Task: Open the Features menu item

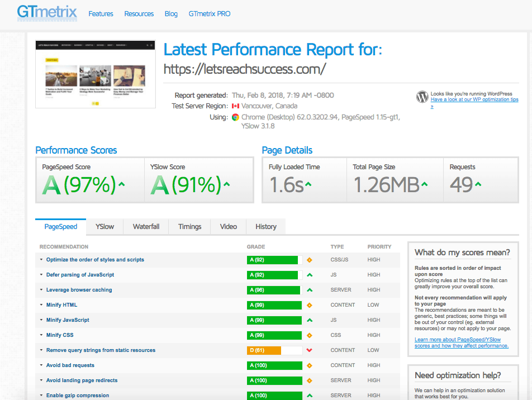Action: tap(101, 14)
